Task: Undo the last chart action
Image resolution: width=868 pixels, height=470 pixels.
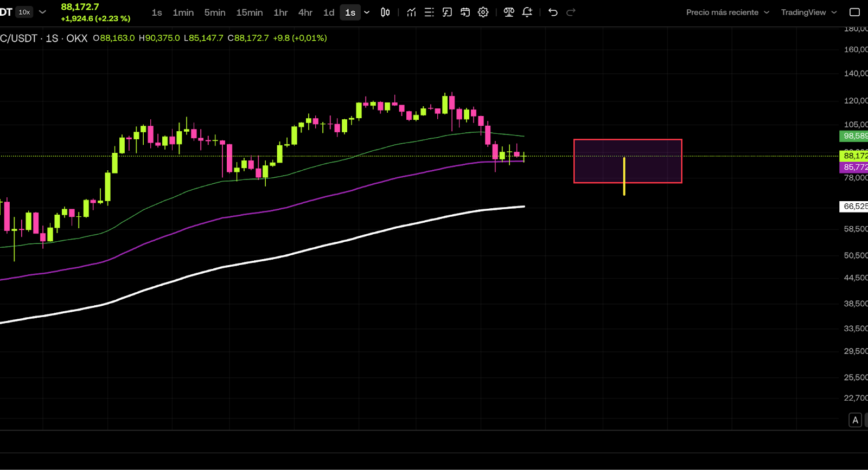Action: [553, 12]
